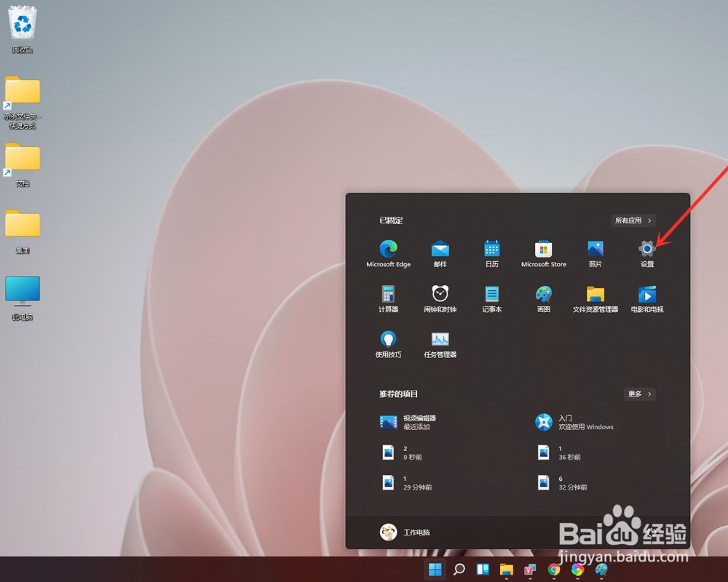Launch Microsoft Store from Start menu
The width and height of the screenshot is (728, 582).
pos(544,253)
